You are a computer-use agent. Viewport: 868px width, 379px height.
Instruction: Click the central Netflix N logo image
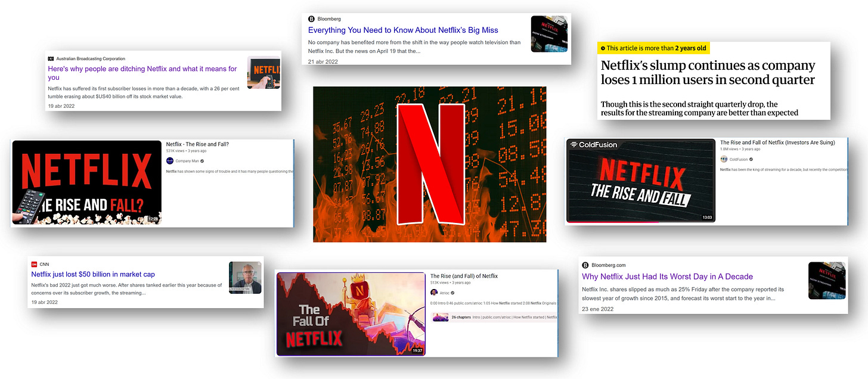[430, 164]
